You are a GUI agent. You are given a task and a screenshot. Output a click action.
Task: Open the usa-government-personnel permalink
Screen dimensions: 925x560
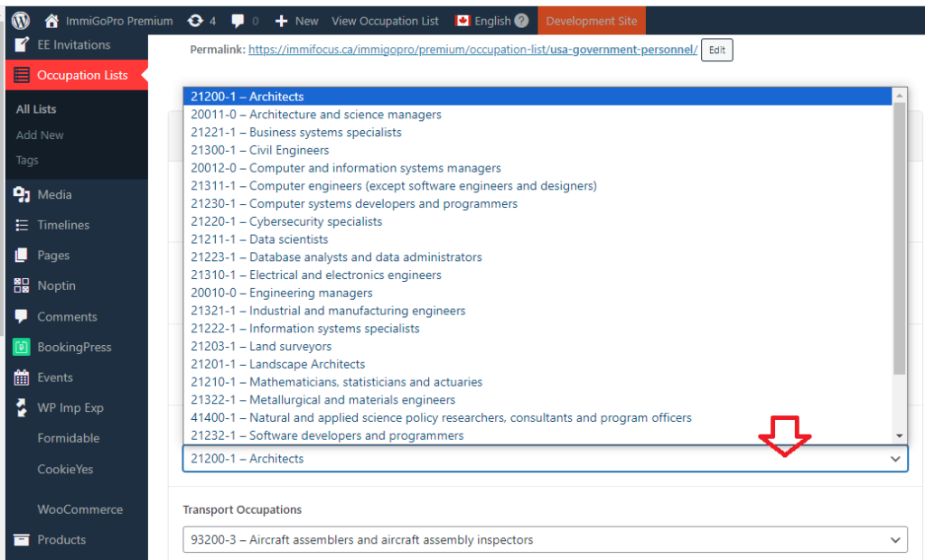[x=622, y=50]
